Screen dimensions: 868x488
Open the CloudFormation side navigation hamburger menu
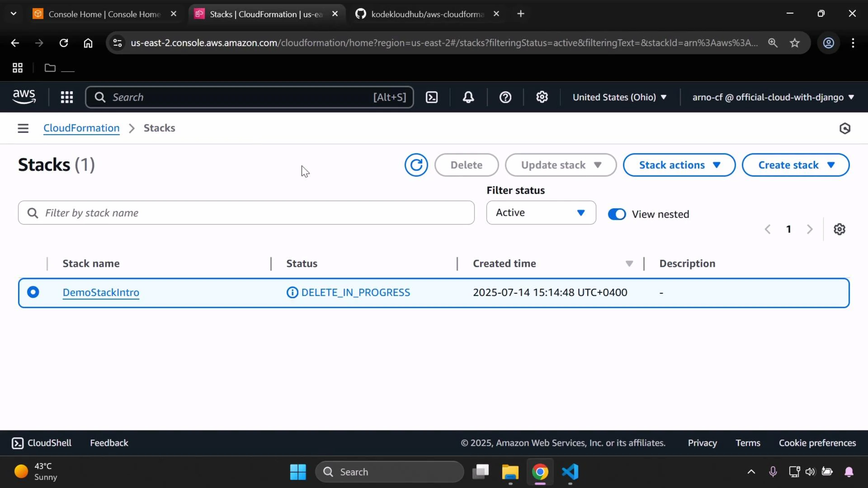click(23, 128)
